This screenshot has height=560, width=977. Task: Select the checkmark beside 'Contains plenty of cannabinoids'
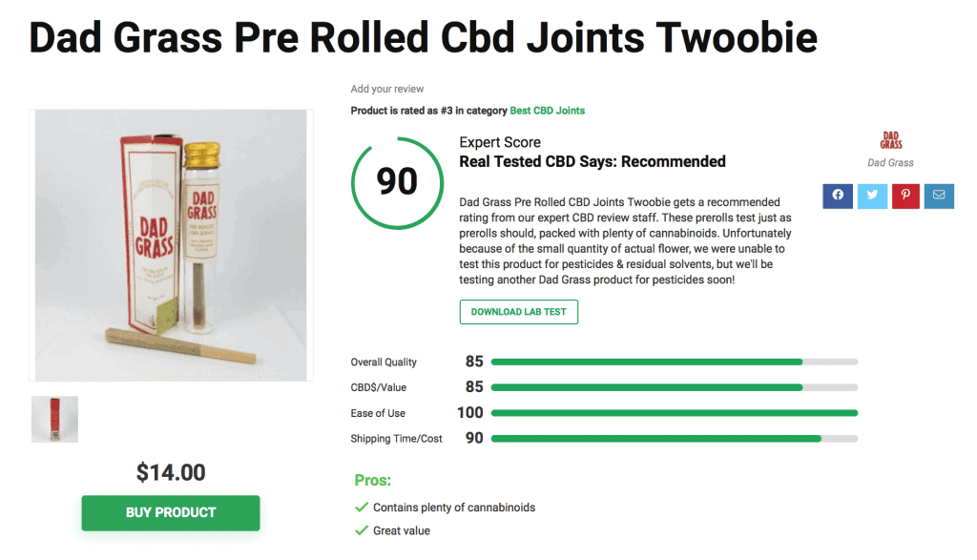[x=362, y=508]
